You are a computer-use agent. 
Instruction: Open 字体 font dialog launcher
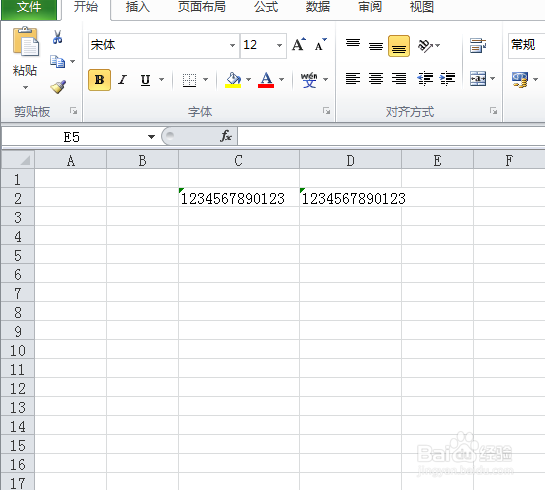click(326, 111)
